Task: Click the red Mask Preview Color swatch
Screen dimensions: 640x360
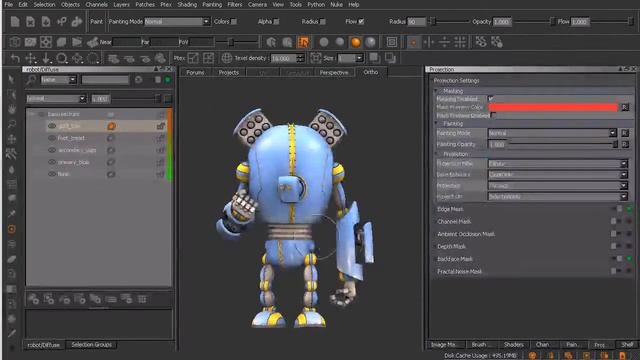Action: [x=553, y=107]
